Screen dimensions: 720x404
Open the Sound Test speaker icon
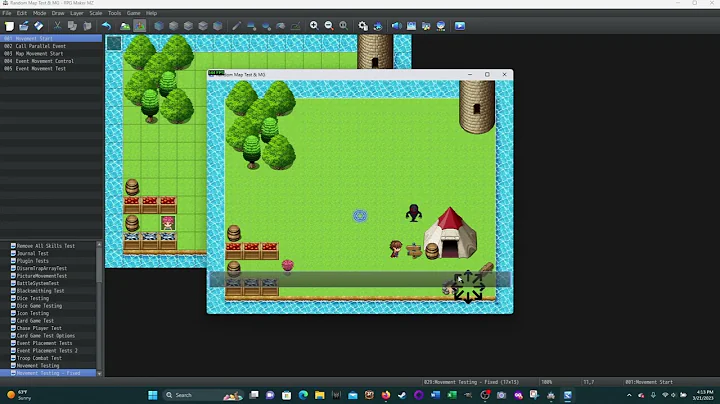(x=396, y=26)
